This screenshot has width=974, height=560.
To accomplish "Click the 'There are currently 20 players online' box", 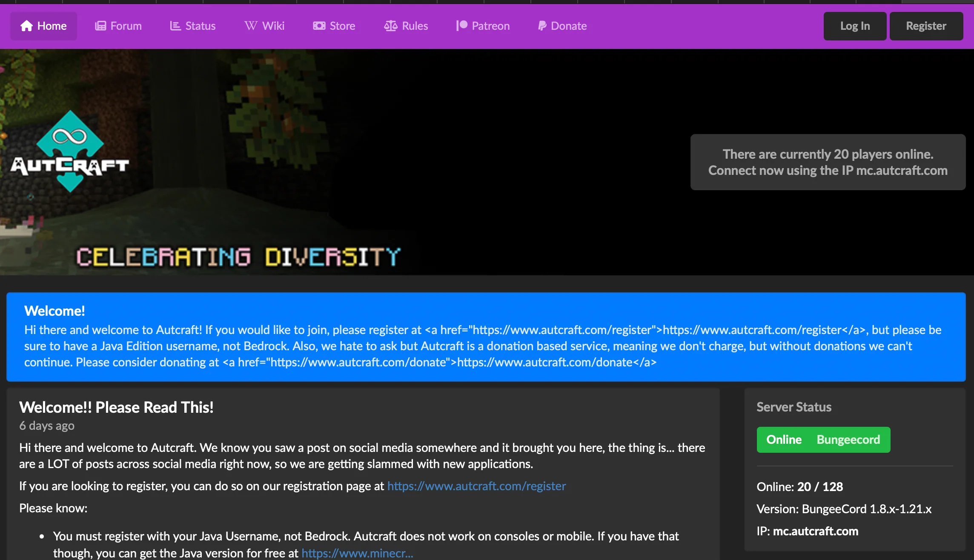I will coord(828,162).
